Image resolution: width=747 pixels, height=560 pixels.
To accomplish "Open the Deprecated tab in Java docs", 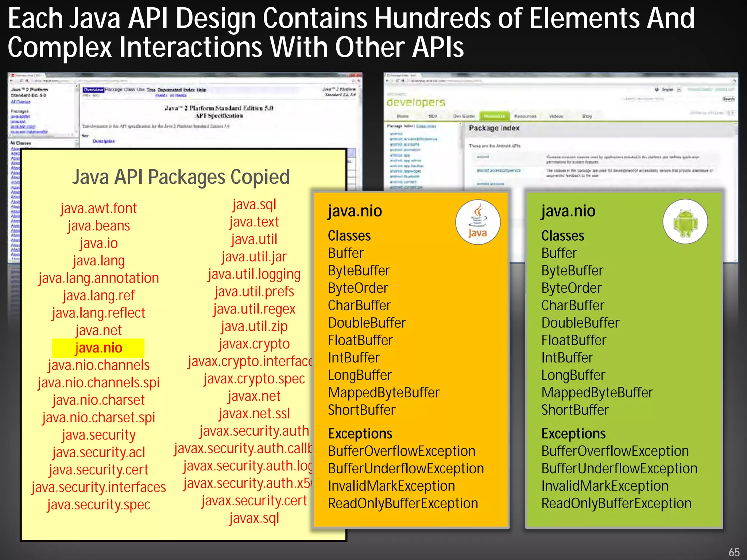I will click(169, 90).
